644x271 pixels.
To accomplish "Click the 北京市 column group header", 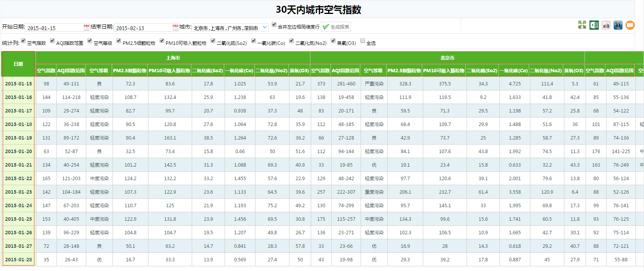I will 447,58.
